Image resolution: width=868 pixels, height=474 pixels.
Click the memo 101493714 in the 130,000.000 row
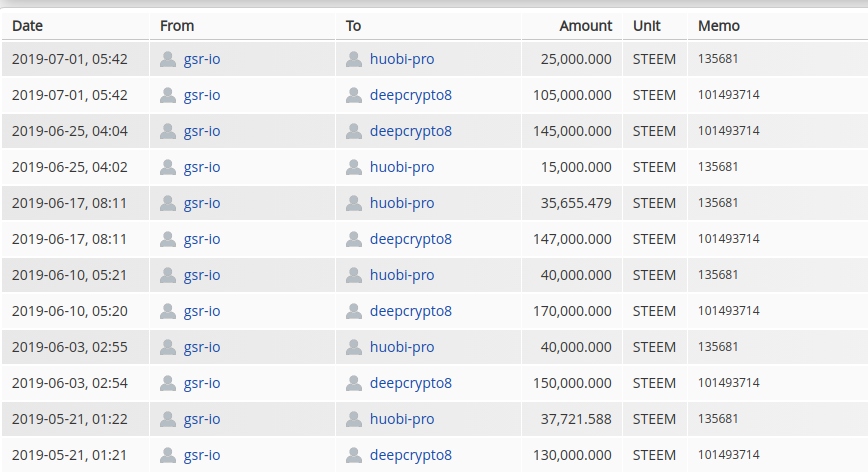[728, 455]
